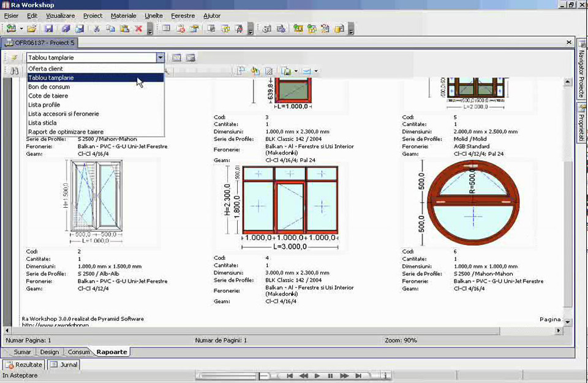Click the scissors cut icon

point(96,29)
